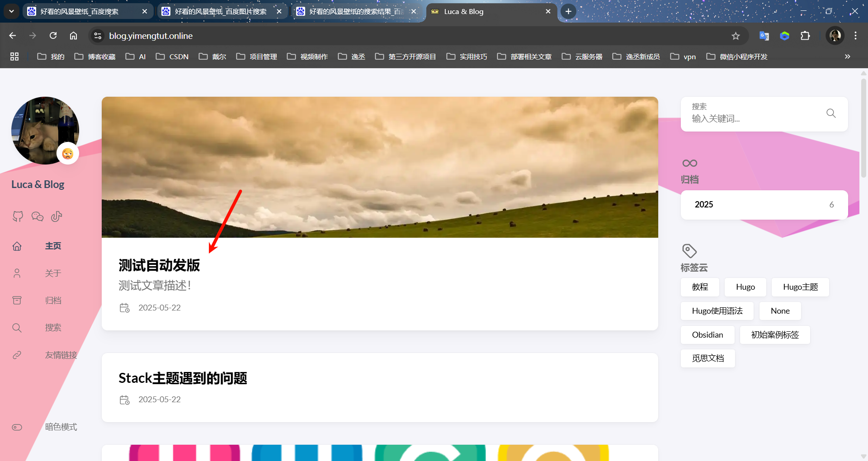Open the hexagon extension icon in toolbar

point(785,36)
